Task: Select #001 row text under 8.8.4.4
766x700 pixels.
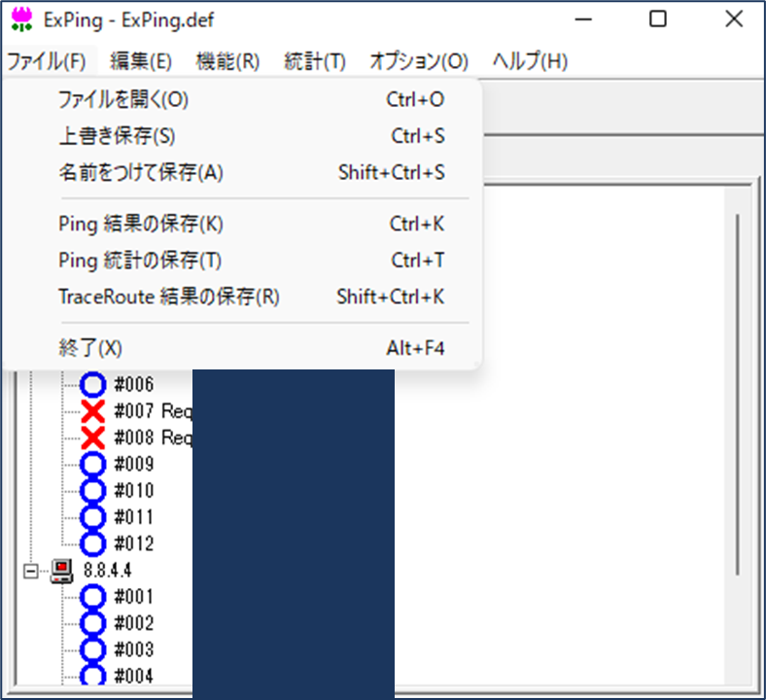Action: [134, 596]
